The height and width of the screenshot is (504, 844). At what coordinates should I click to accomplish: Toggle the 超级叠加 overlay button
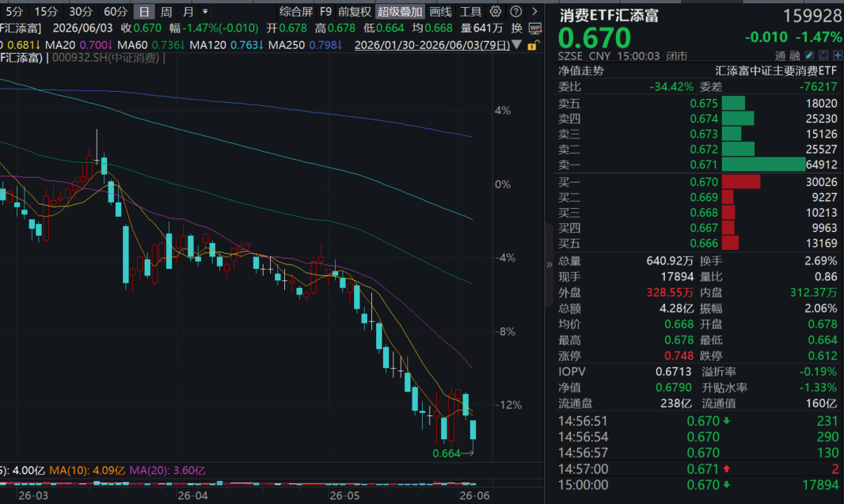coord(400,11)
